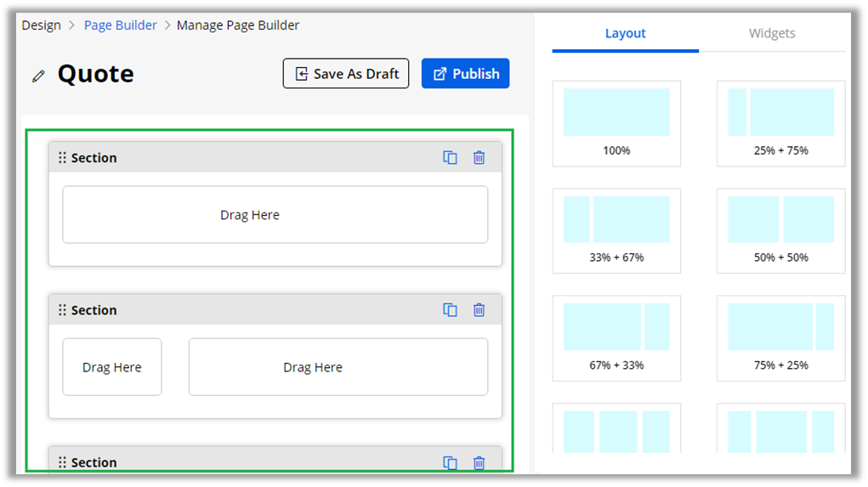
Task: Select the Layout tab
Action: [x=625, y=33]
